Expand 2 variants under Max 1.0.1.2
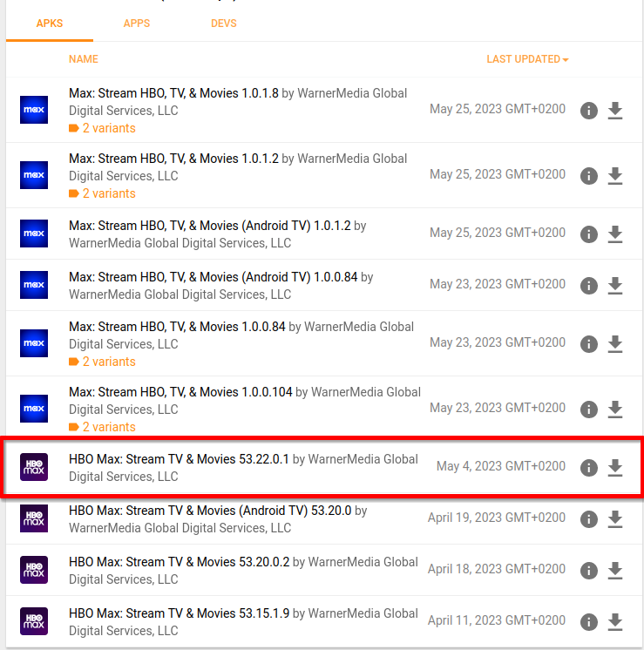The height and width of the screenshot is (650, 644). click(x=103, y=193)
